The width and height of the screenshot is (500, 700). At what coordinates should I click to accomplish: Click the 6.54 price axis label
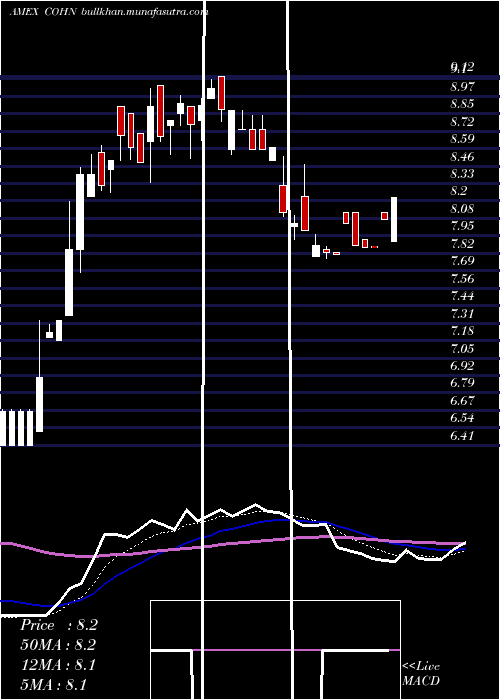462,418
